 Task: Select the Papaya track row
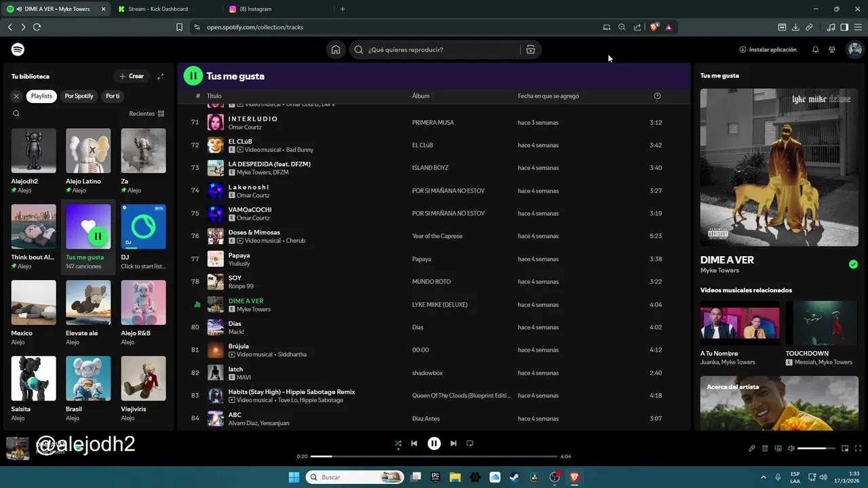click(x=434, y=259)
